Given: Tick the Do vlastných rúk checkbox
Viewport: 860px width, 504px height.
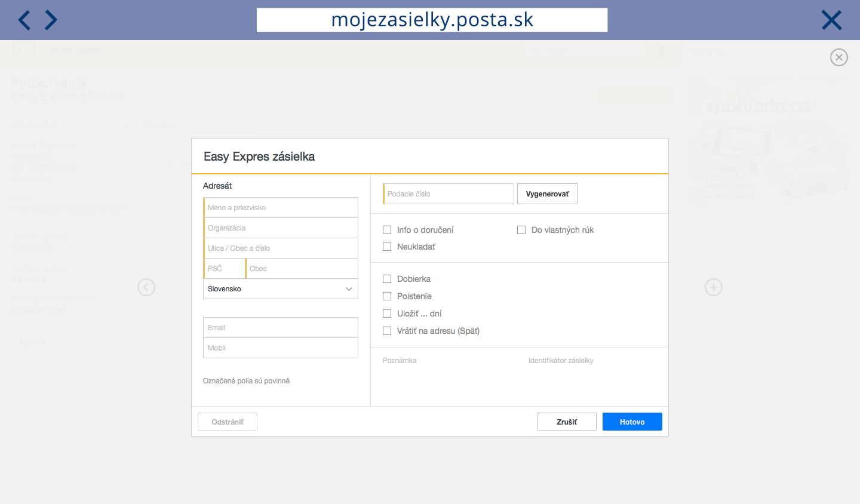Looking at the screenshot, I should [x=521, y=230].
